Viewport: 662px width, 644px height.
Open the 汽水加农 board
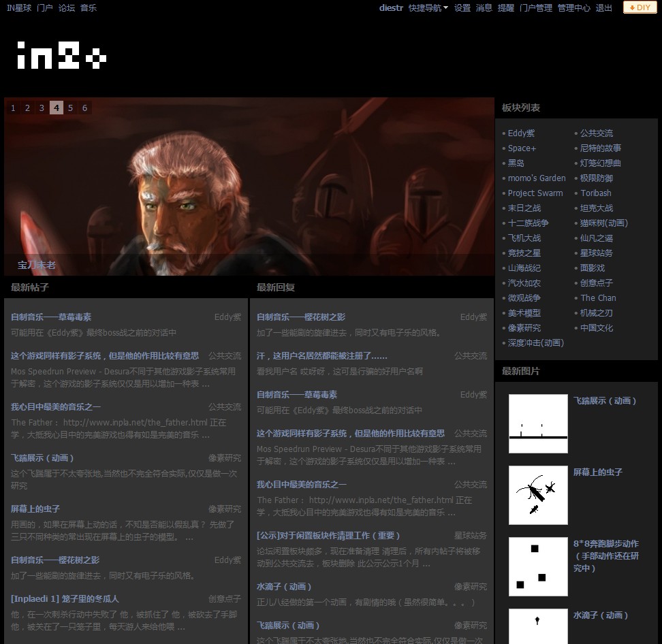pyautogui.click(x=524, y=283)
